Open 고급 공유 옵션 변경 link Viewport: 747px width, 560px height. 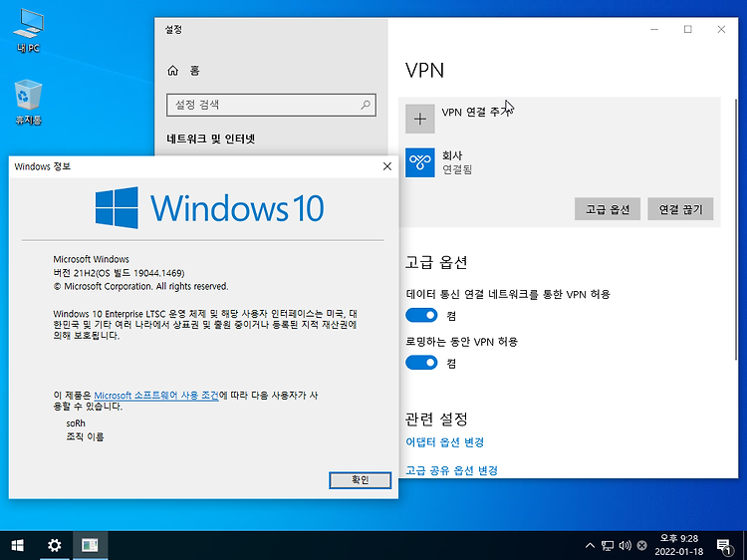click(451, 471)
